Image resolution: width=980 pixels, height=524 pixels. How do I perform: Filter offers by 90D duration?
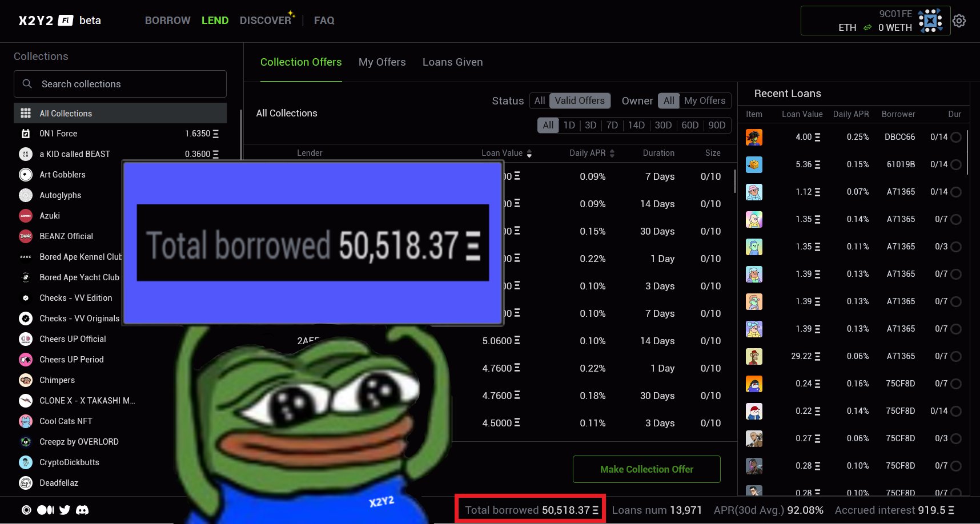(717, 125)
